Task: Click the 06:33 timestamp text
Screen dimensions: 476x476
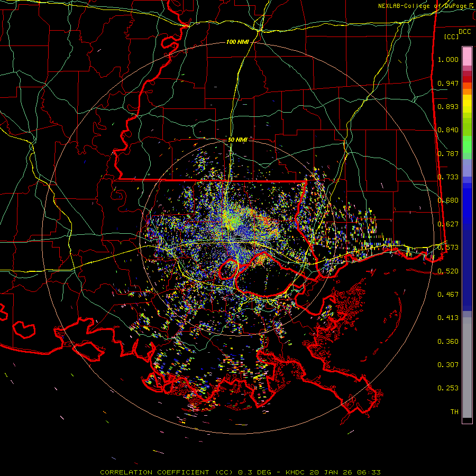Action: click(370, 472)
